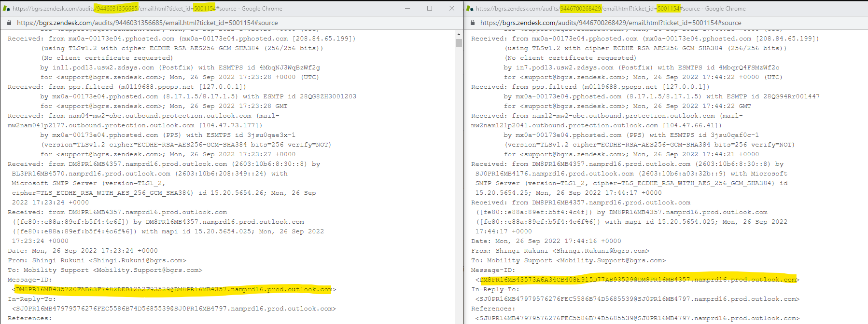868x324 pixels.
Task: Minimize the left Chrome popup window
Action: click(x=407, y=8)
